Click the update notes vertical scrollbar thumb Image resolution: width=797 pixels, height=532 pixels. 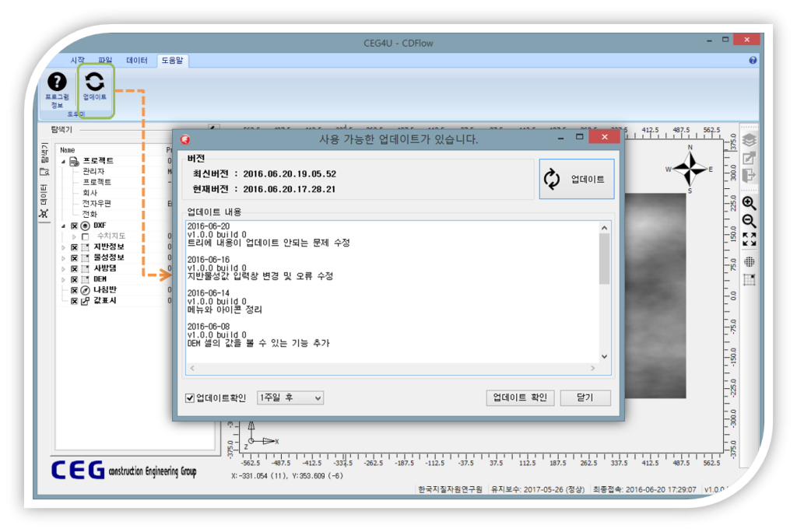click(x=604, y=259)
